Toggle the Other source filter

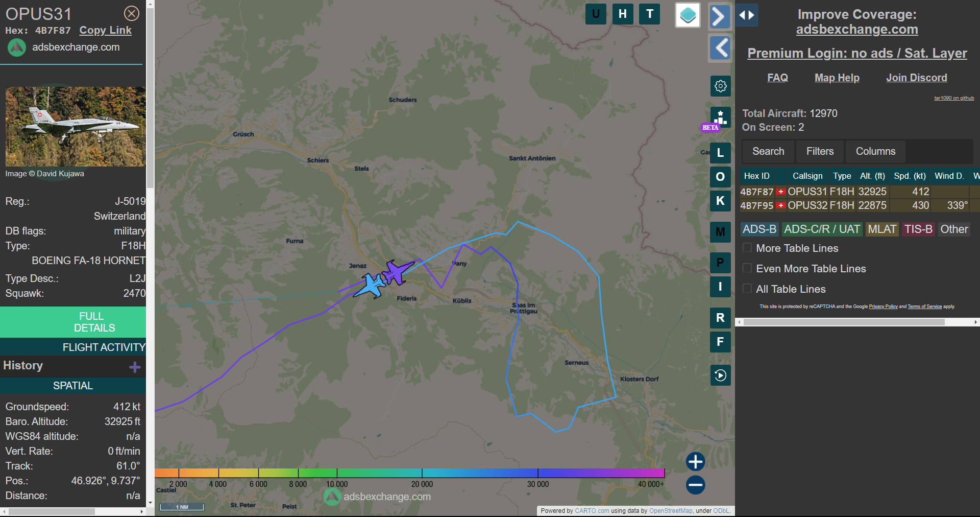coord(954,229)
